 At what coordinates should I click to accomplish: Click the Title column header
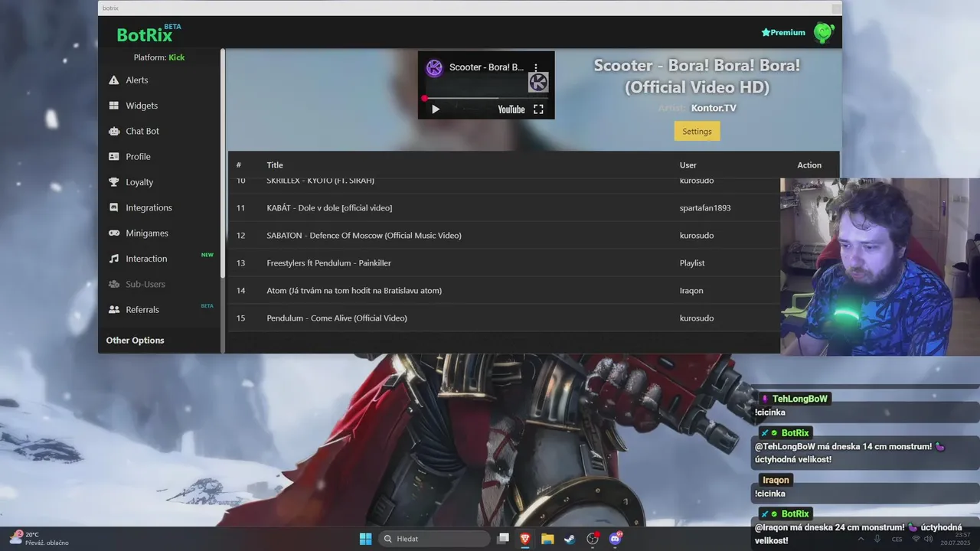[275, 165]
